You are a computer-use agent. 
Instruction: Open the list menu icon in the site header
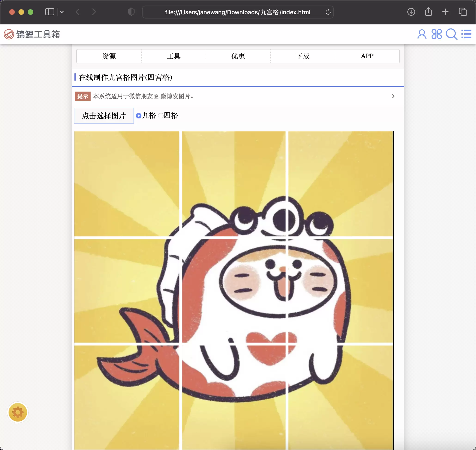[x=466, y=34]
